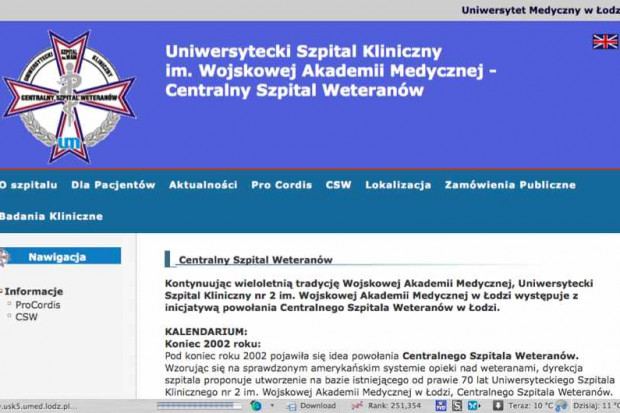Viewport: 620px width, 413px height.
Task: Select 'Pro Cordis' in the top menu
Action: pyautogui.click(x=282, y=185)
